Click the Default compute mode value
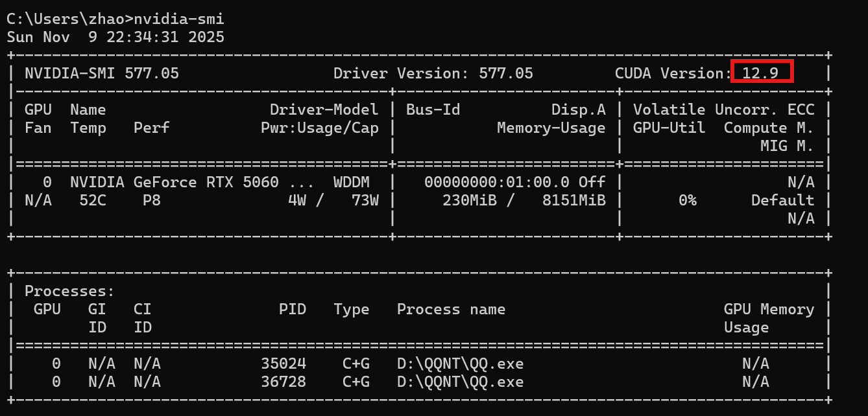This screenshot has height=416, width=868. coord(783,200)
